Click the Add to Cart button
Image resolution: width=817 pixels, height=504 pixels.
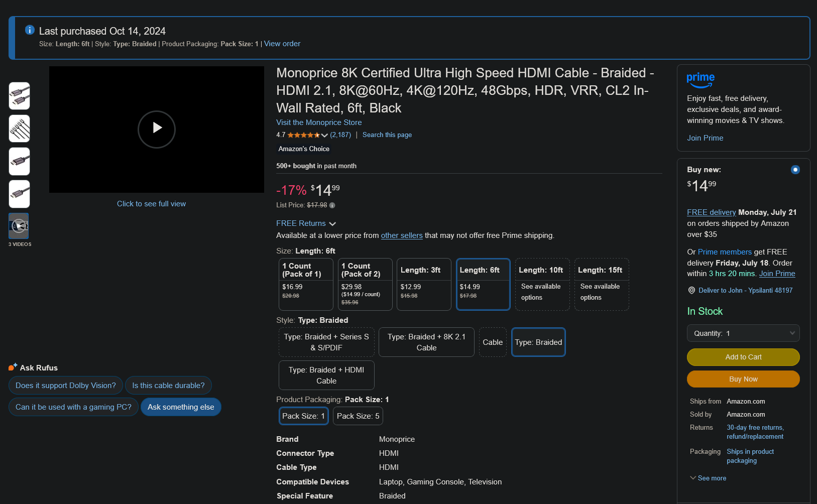(743, 357)
